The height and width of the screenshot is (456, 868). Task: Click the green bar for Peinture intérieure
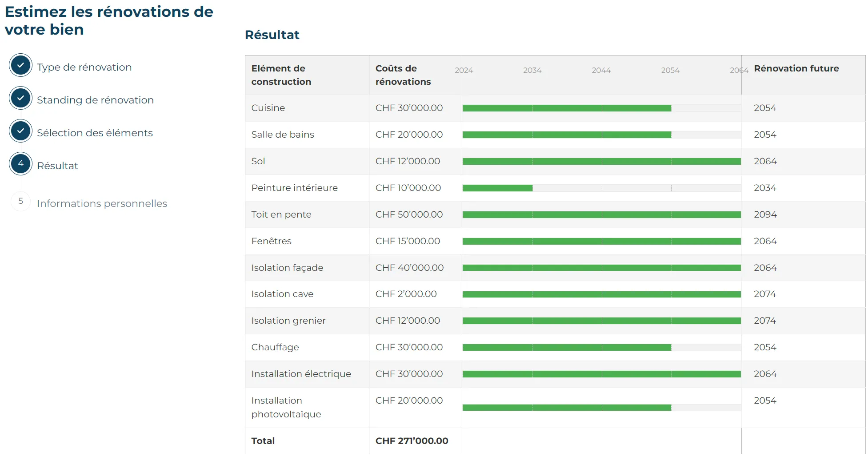[x=498, y=188]
